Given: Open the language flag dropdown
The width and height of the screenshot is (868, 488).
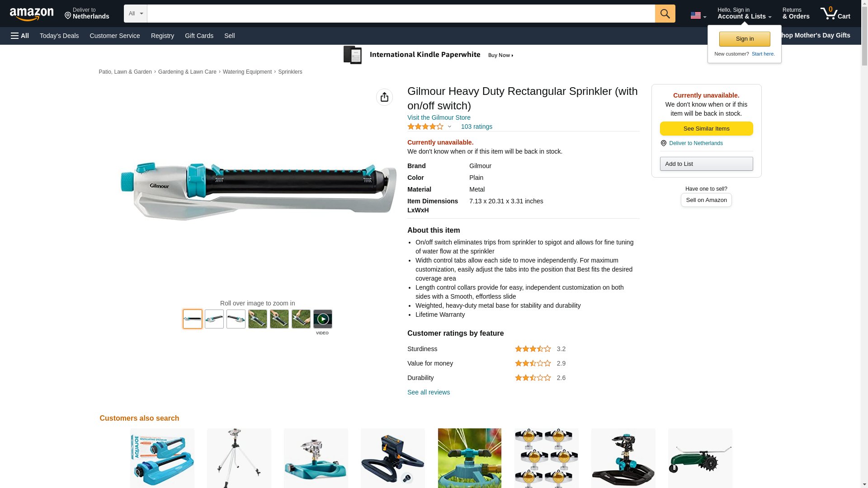Looking at the screenshot, I should point(698,15).
